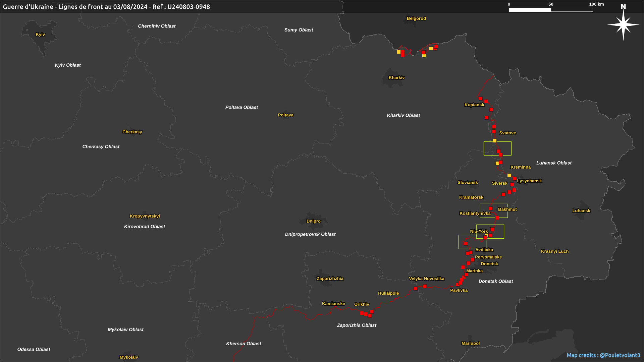Click the 100 km scale bar

[x=550, y=10]
